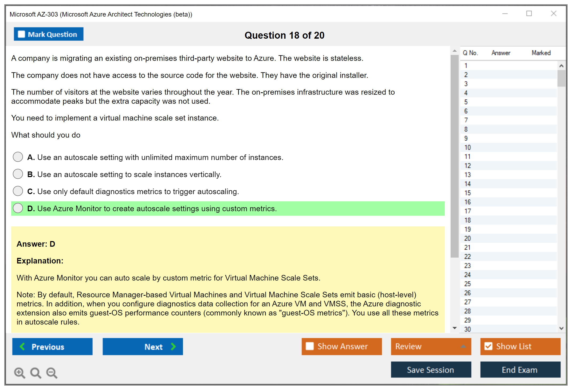Choose radio button for option D
574x392 pixels.
pos(18,208)
